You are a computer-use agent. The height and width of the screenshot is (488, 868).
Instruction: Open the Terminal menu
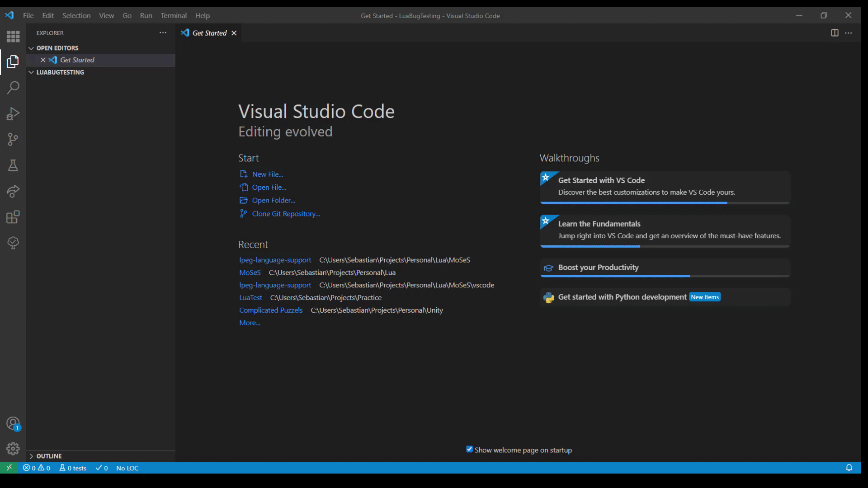(174, 15)
